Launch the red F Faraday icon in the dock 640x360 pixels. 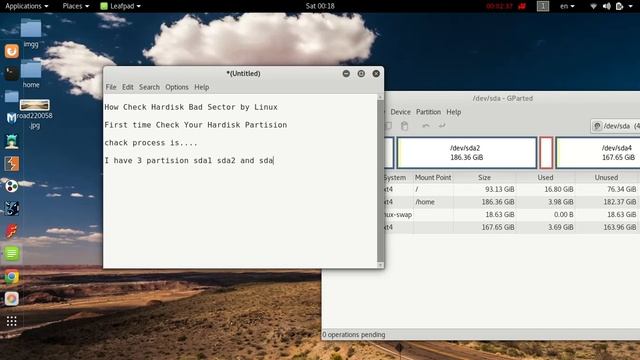point(11,231)
